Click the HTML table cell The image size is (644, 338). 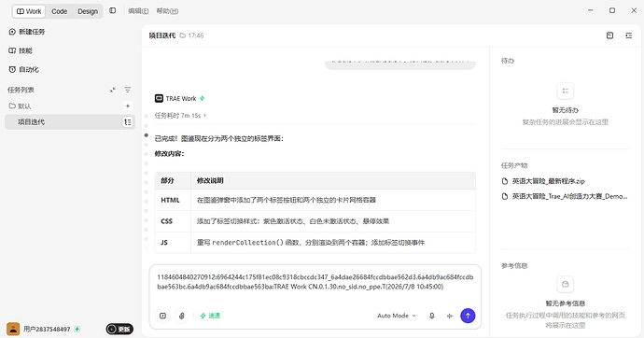tap(173, 200)
